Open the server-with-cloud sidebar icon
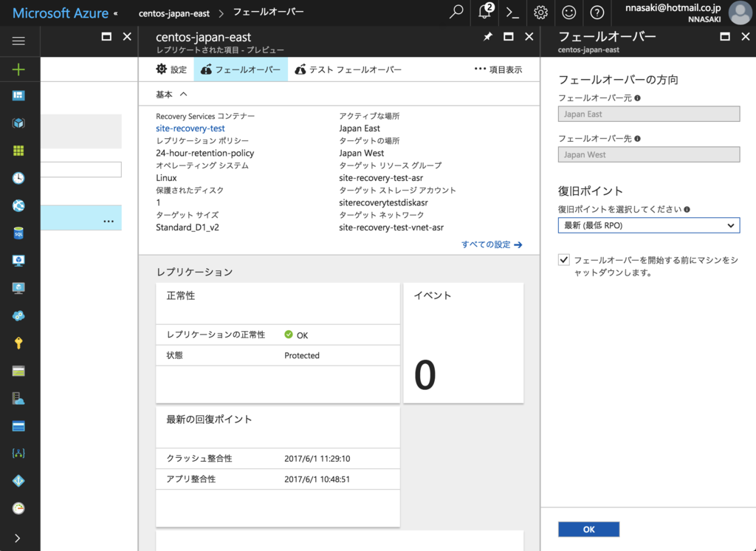756x551 pixels. tap(18, 399)
